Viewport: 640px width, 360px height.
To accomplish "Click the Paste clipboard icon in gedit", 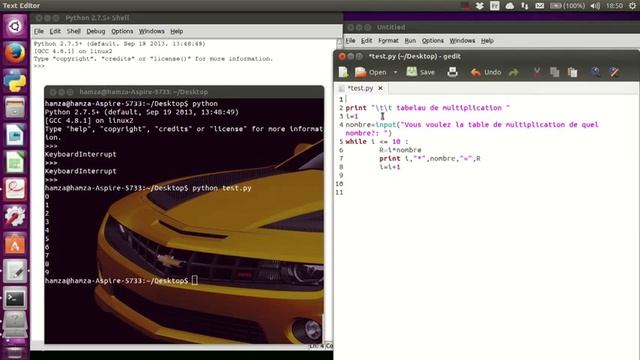I will (x=573, y=72).
